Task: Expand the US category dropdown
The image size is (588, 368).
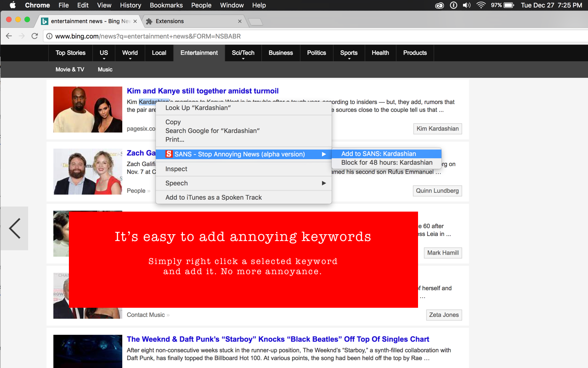Action: [104, 53]
